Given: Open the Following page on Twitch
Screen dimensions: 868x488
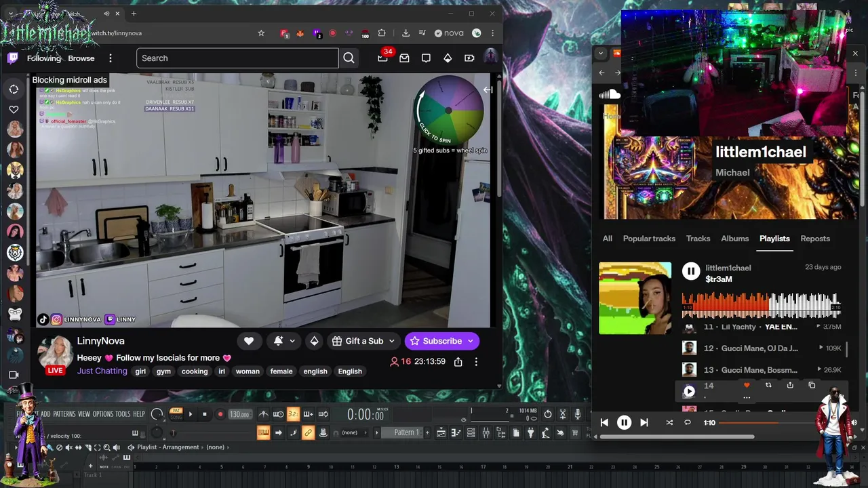Looking at the screenshot, I should 44,58.
